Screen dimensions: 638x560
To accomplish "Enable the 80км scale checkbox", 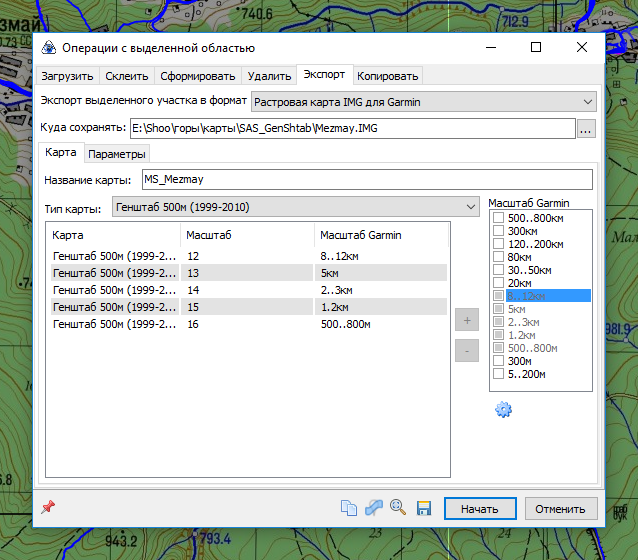I will (x=499, y=256).
